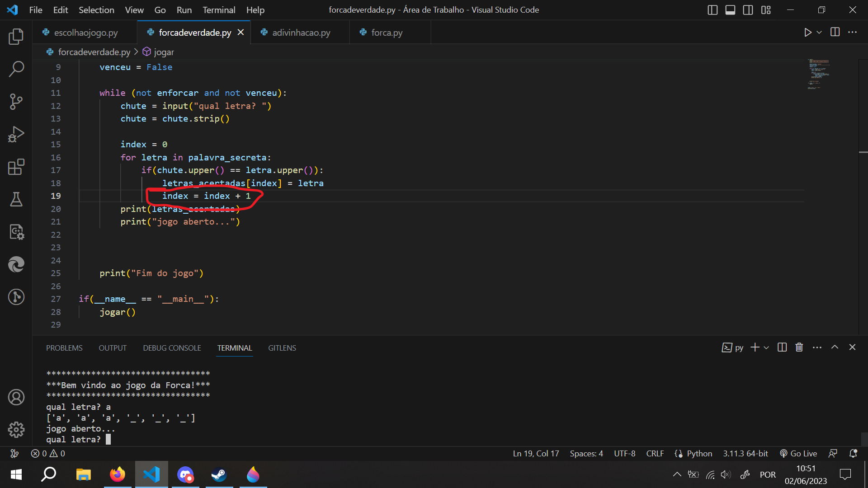Select interpreter 3.11.3 64-bit
Screen dimensions: 868x488
[x=745, y=453]
